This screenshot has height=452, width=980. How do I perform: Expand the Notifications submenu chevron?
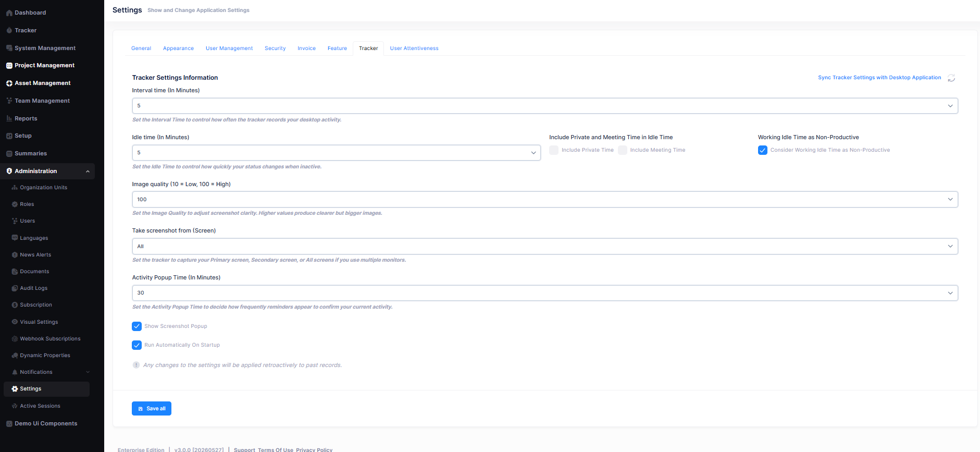pyautogui.click(x=88, y=372)
